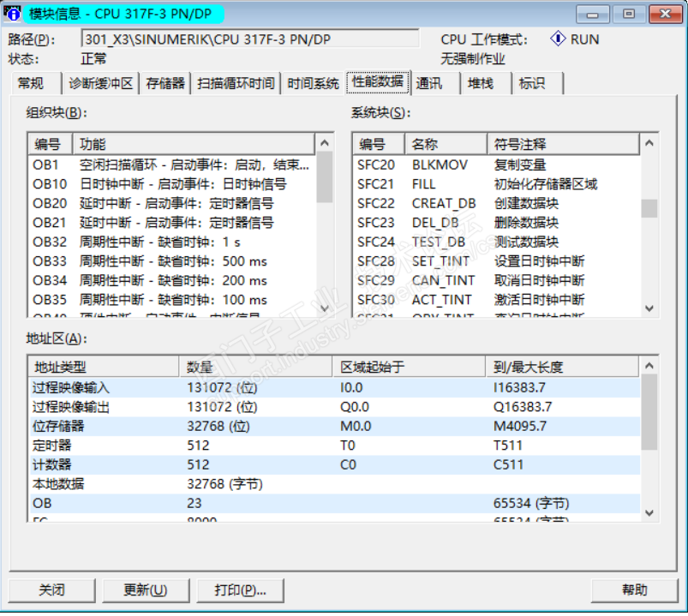Select the 定时器 row
The image size is (688, 616).
click(334, 446)
